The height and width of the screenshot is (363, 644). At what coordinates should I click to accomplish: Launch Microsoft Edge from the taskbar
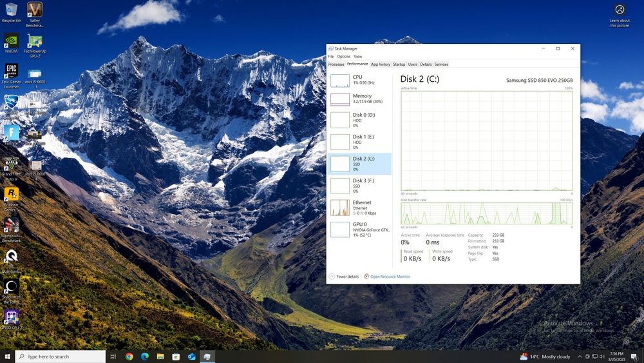144,357
